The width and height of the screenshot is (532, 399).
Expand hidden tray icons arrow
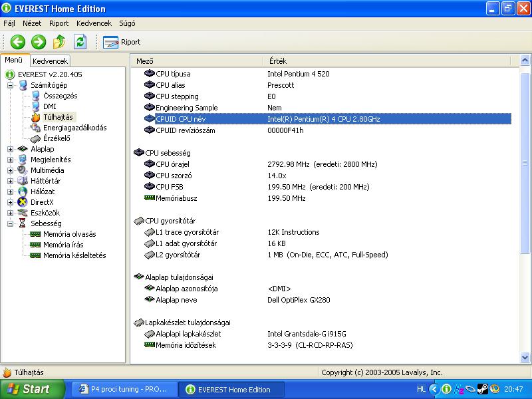[x=434, y=389]
